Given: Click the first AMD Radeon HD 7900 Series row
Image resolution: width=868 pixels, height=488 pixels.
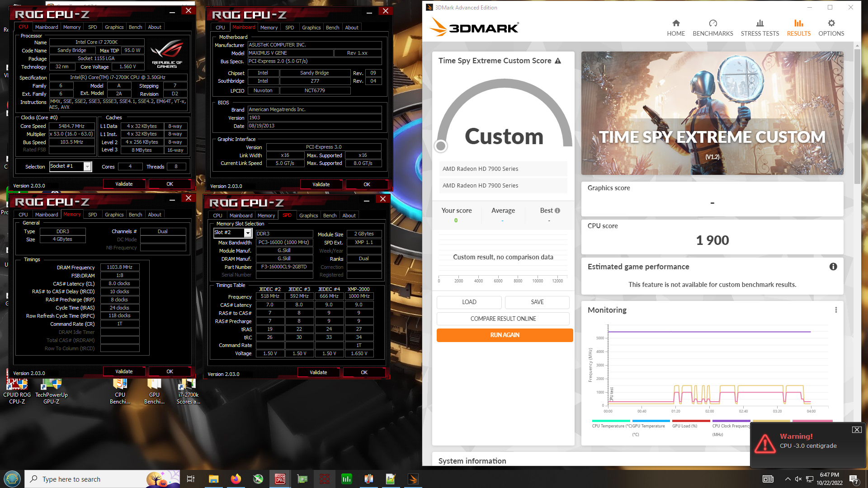Looking at the screenshot, I should point(503,169).
